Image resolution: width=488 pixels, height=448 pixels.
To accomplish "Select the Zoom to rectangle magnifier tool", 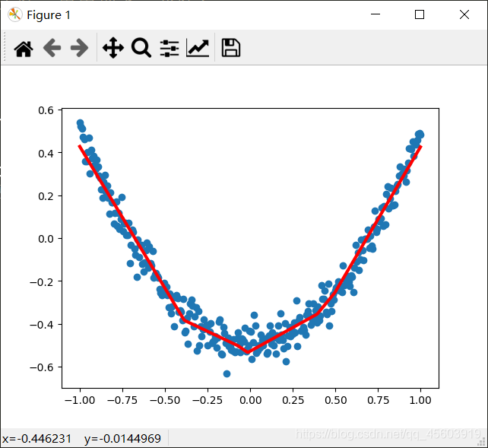I will [141, 48].
